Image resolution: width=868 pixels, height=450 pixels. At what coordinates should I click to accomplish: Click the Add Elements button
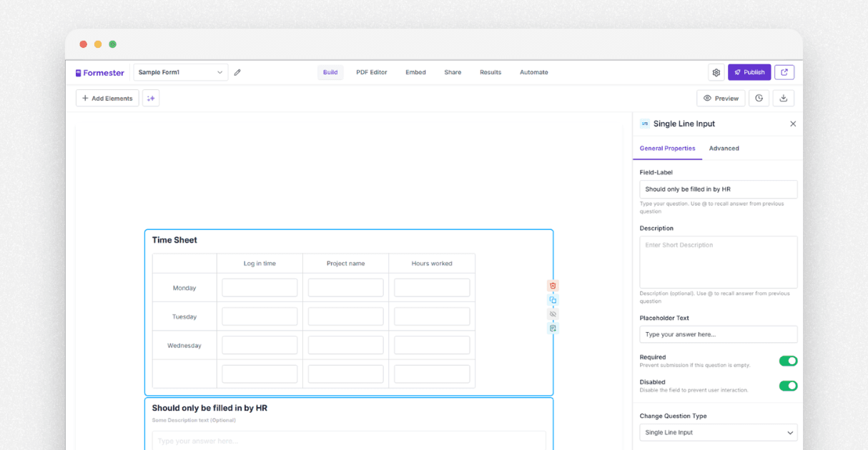(x=107, y=98)
